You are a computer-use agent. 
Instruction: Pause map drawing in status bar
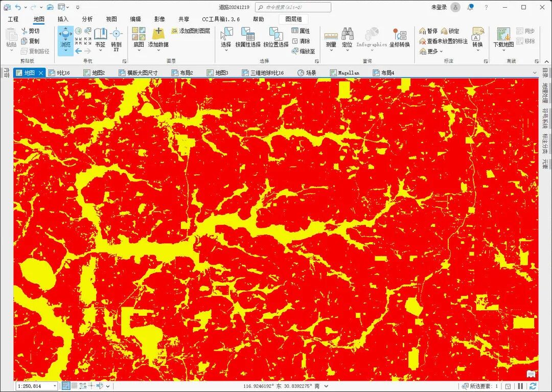tap(520, 386)
